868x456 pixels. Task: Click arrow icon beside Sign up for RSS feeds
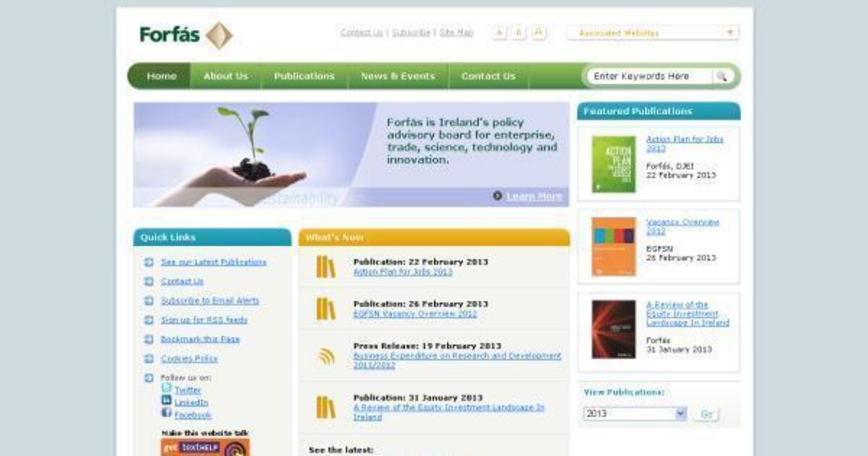point(148,320)
